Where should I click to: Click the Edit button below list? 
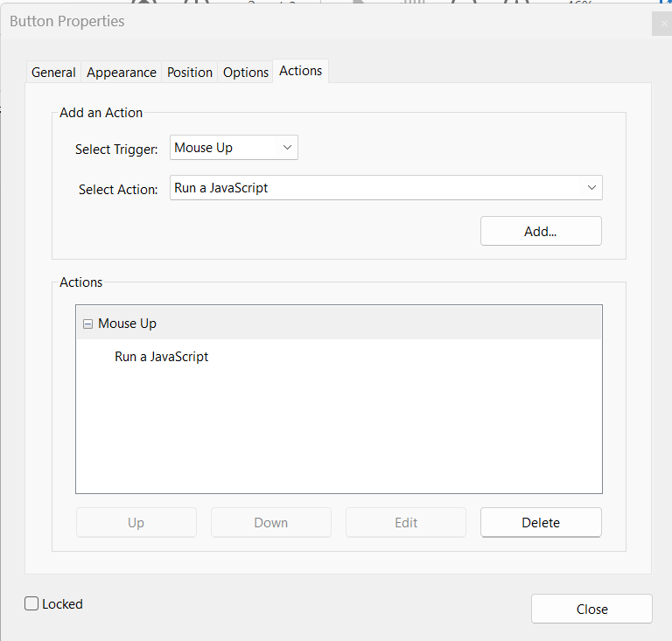[406, 522]
